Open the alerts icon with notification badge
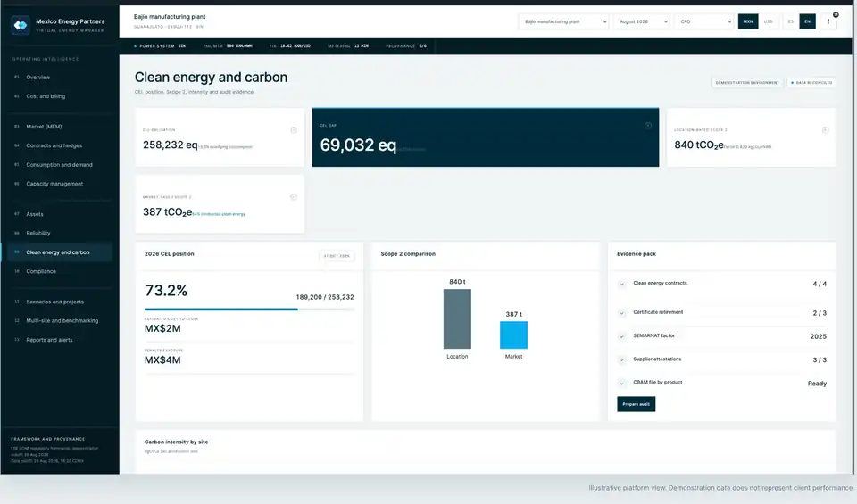The height and width of the screenshot is (504, 857). coord(828,21)
